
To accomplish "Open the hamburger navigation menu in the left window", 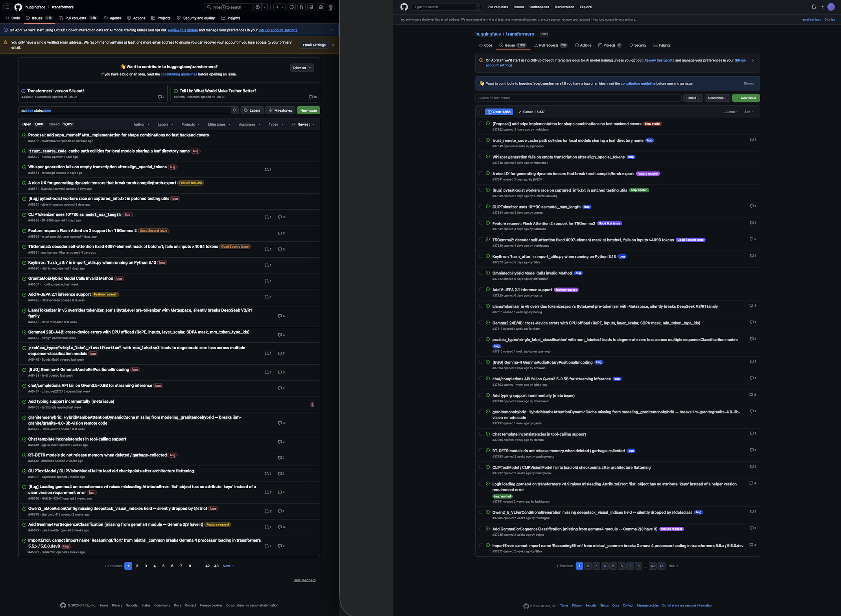I will click(x=7, y=7).
